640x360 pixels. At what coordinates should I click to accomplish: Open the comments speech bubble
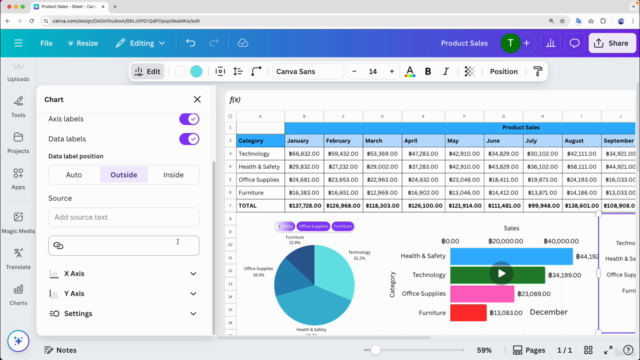point(574,43)
